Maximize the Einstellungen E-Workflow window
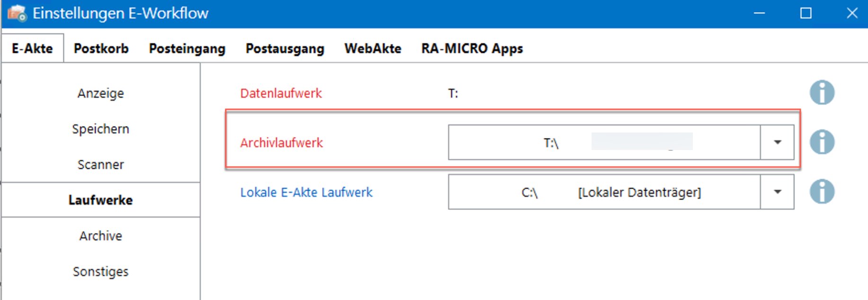Image resolution: width=868 pixels, height=300 pixels. 806,13
